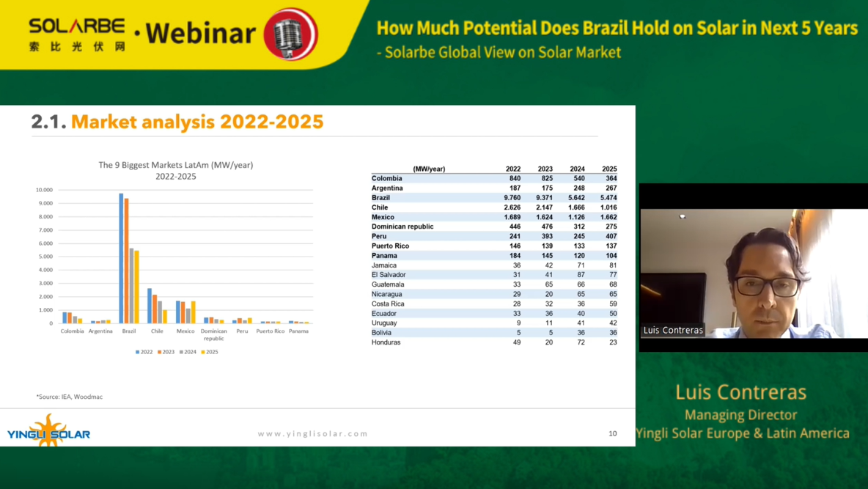
Task: Click the 2024 column header in table
Action: click(x=578, y=169)
